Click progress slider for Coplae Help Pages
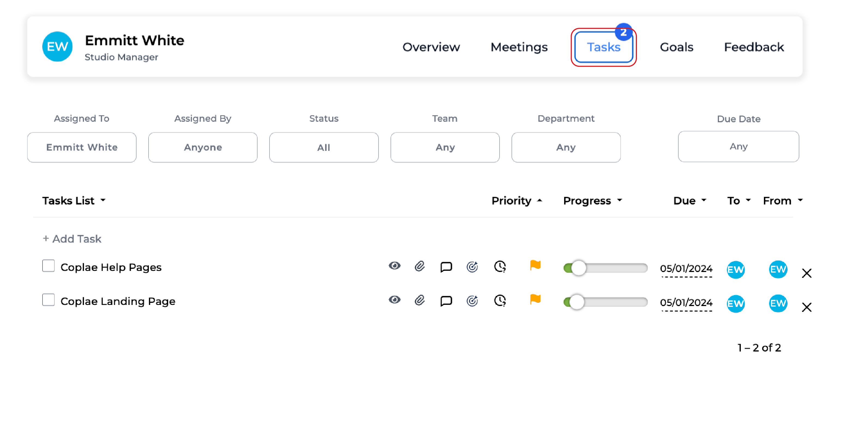 (x=606, y=268)
